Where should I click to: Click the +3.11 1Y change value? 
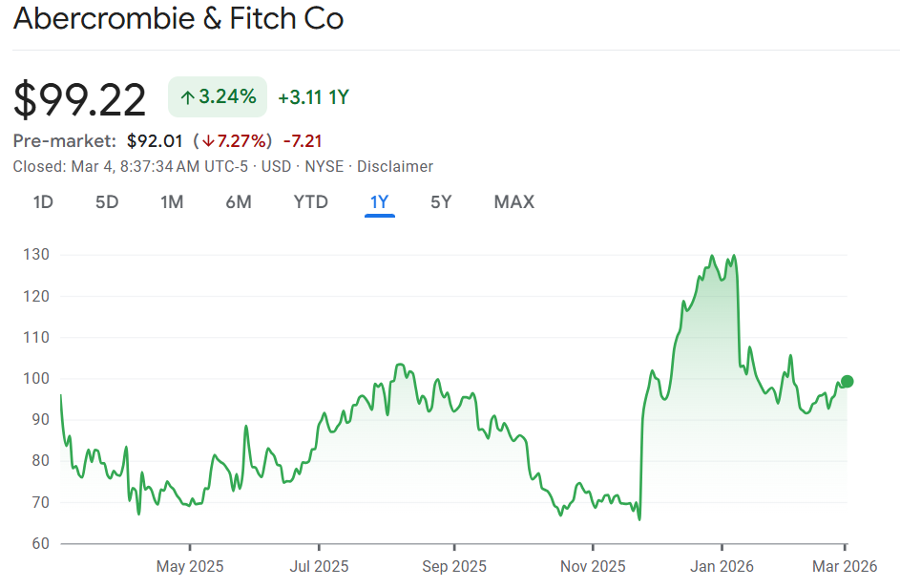(x=313, y=97)
